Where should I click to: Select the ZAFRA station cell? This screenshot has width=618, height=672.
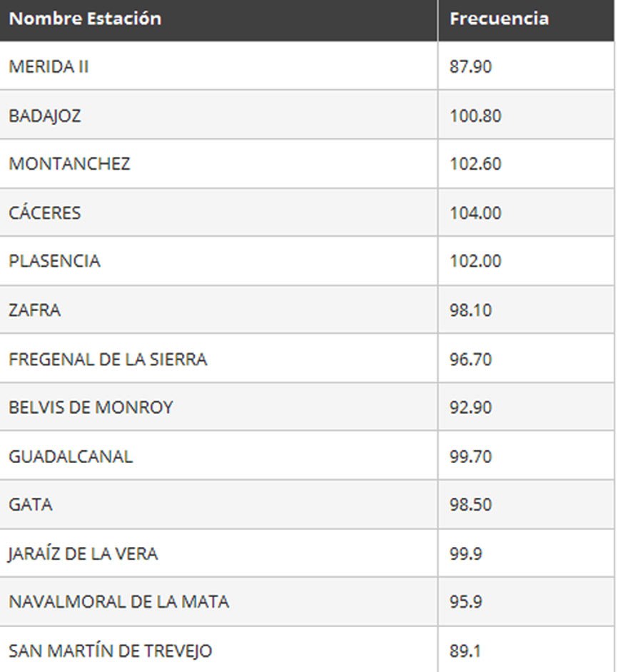click(x=218, y=310)
